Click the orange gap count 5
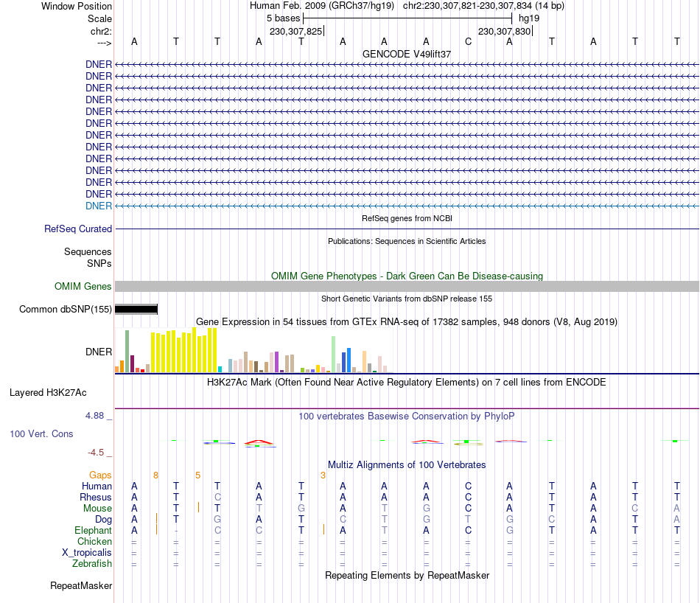This screenshot has height=603, width=700. click(197, 475)
